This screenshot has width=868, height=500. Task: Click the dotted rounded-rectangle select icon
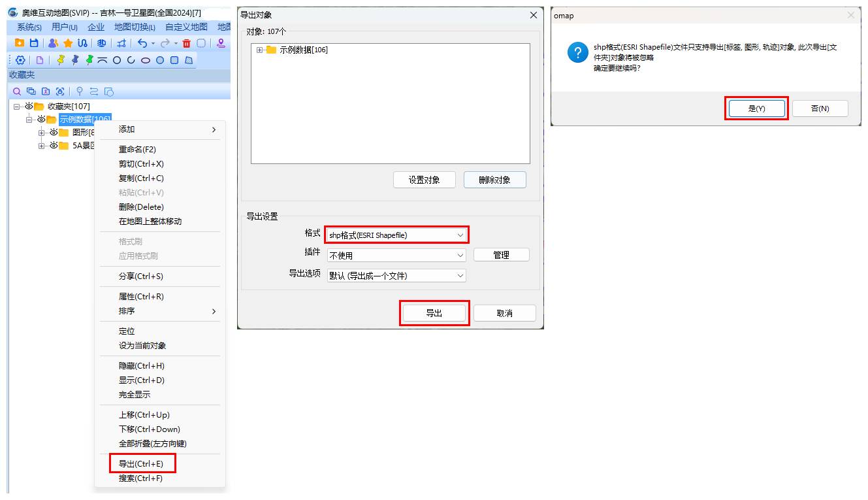[202, 43]
